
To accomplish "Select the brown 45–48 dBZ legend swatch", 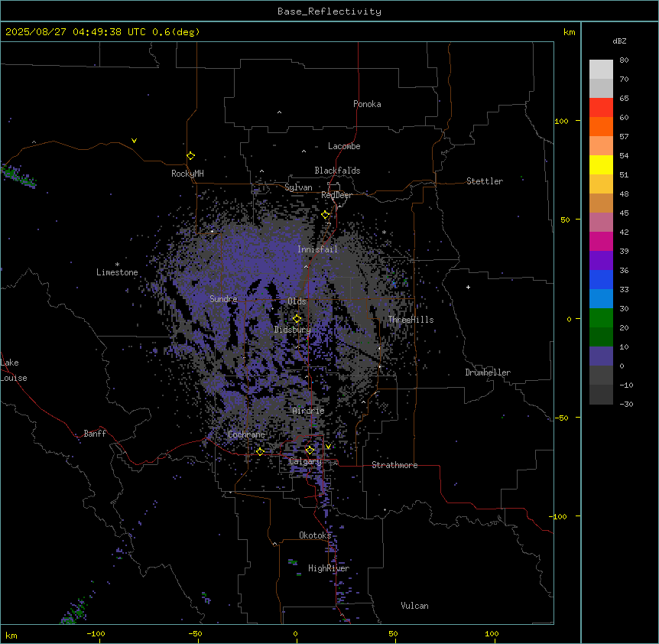I will point(601,203).
